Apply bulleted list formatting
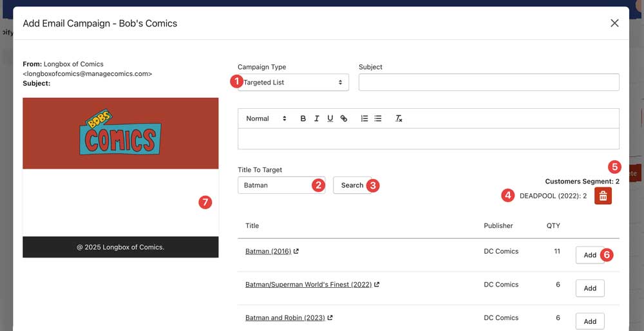The height and width of the screenshot is (331, 644). point(378,118)
